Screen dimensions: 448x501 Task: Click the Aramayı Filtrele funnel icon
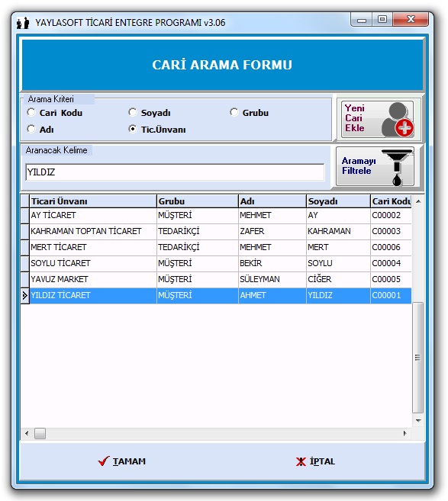[398, 167]
